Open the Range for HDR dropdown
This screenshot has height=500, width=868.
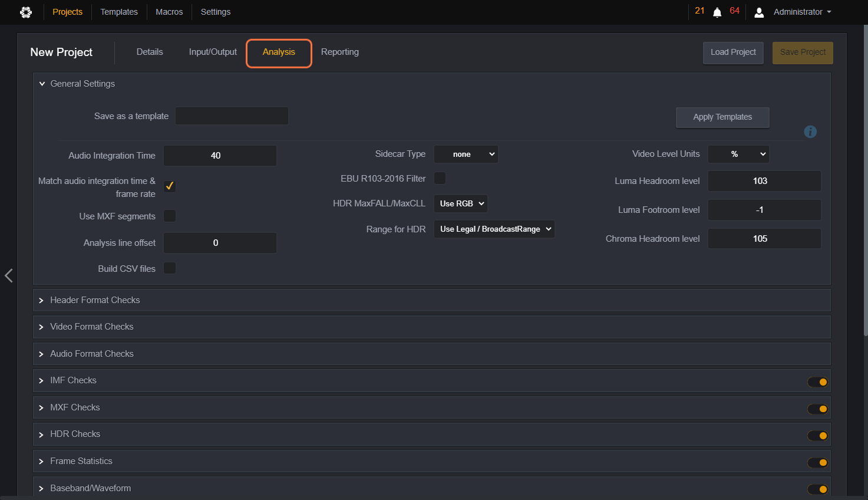494,229
